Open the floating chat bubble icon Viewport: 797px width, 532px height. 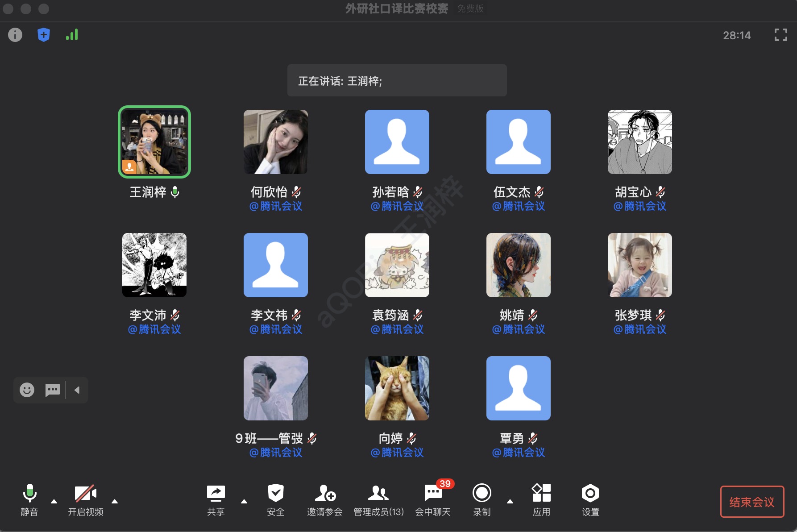[x=53, y=390]
